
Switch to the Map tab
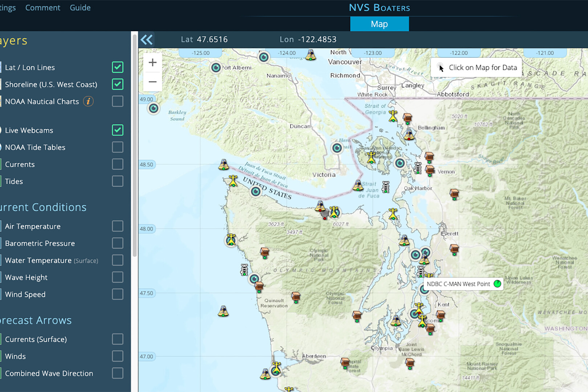point(379,24)
